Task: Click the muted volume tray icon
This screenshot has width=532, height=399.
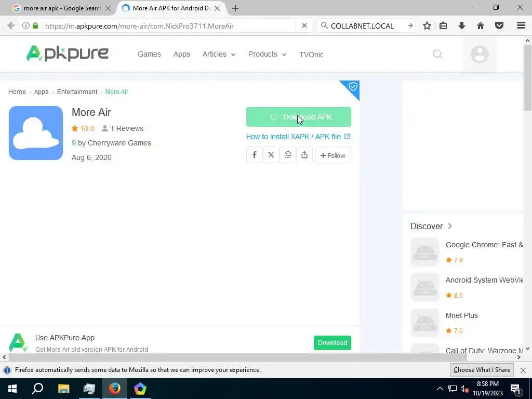Action: tap(464, 389)
